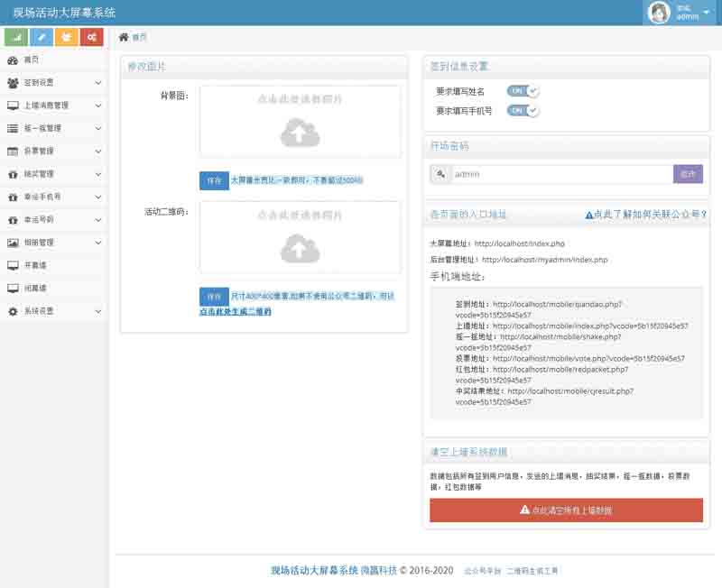Image resolution: width=722 pixels, height=588 pixels.
Task: Click the blue pencil shortcut button
Action: click(41, 37)
